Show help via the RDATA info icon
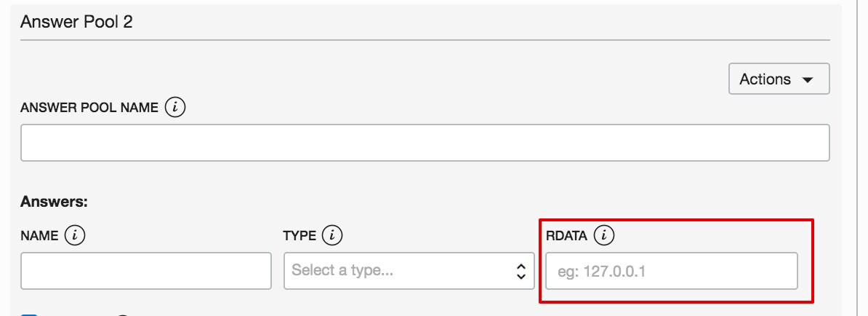The width and height of the screenshot is (868, 316). tap(604, 235)
